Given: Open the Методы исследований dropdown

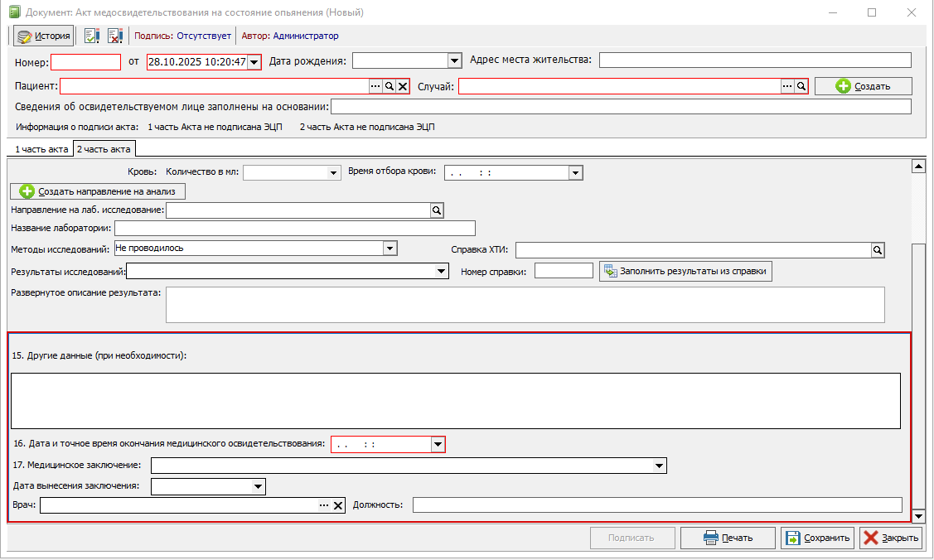Looking at the screenshot, I should 390,248.
